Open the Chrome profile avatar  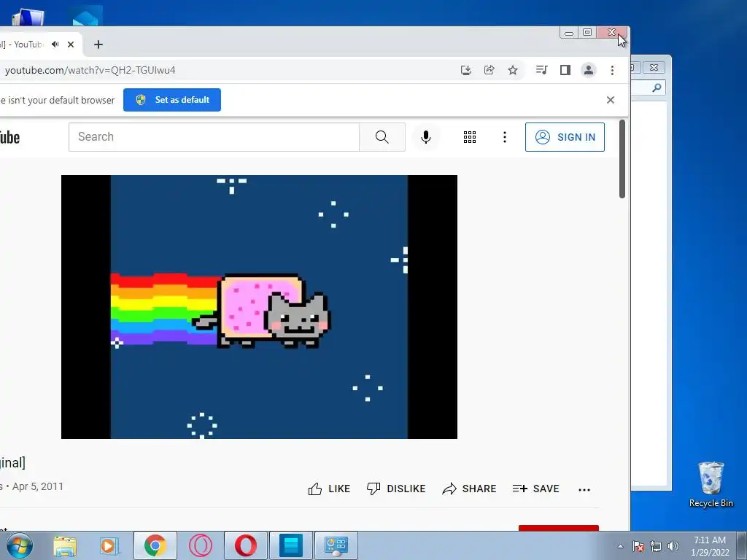click(589, 70)
